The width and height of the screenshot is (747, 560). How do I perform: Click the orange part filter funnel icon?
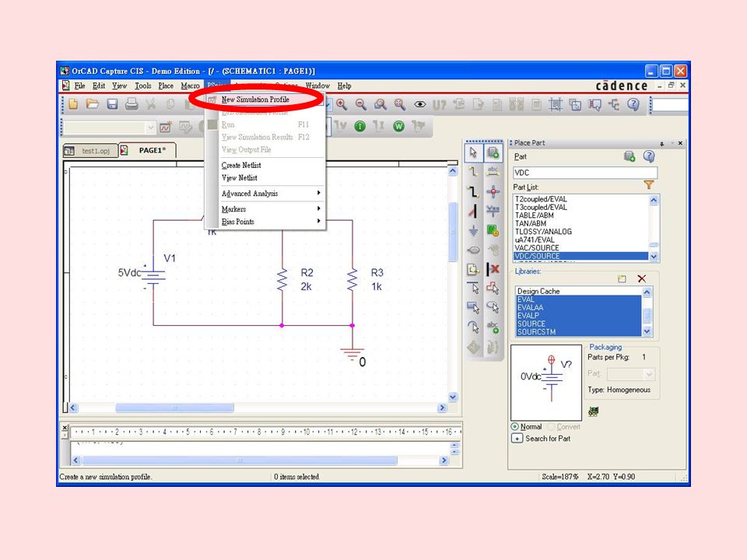click(648, 185)
